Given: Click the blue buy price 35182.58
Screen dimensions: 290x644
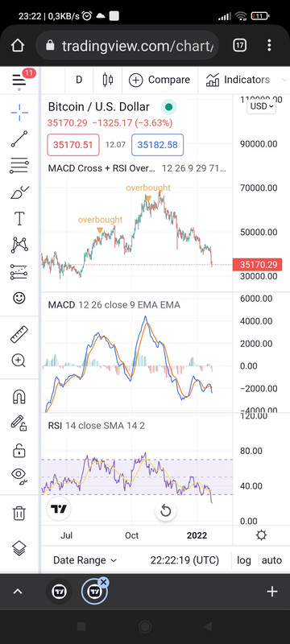Looking at the screenshot, I should 157,145.
